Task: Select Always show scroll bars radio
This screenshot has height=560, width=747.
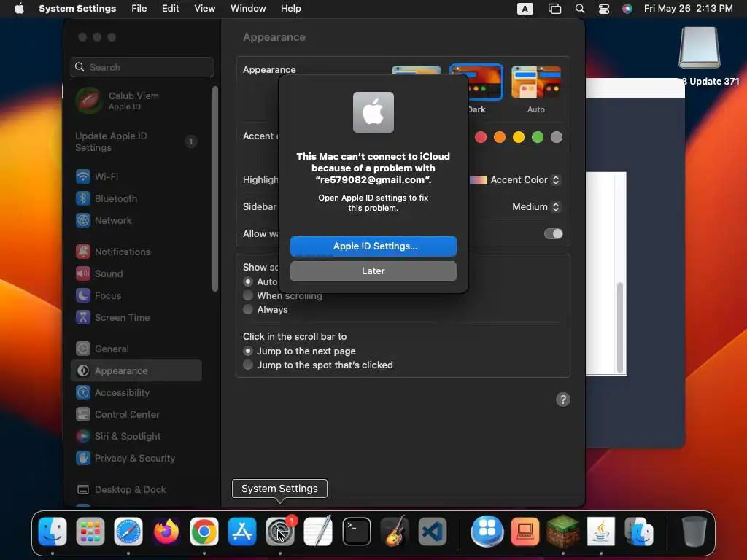Action: click(248, 309)
